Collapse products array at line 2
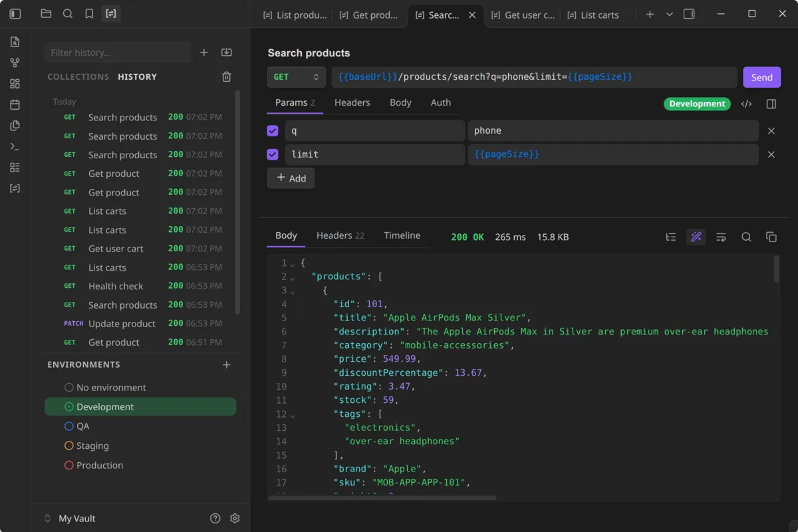This screenshot has height=532, width=798. click(293, 277)
